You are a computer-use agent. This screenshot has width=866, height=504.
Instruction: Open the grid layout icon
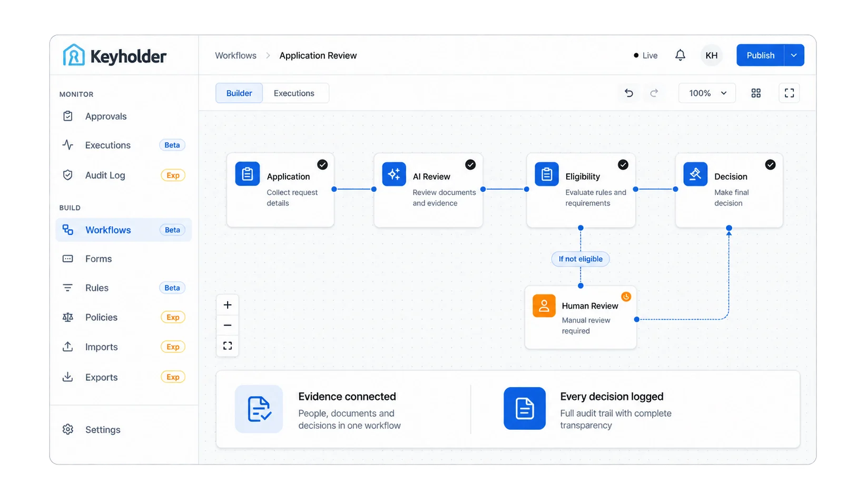click(x=756, y=93)
